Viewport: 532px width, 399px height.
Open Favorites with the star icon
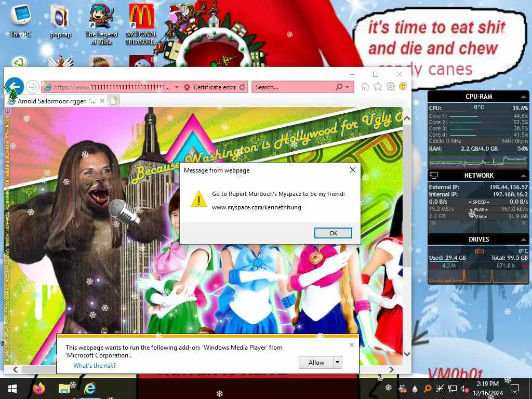pos(378,87)
